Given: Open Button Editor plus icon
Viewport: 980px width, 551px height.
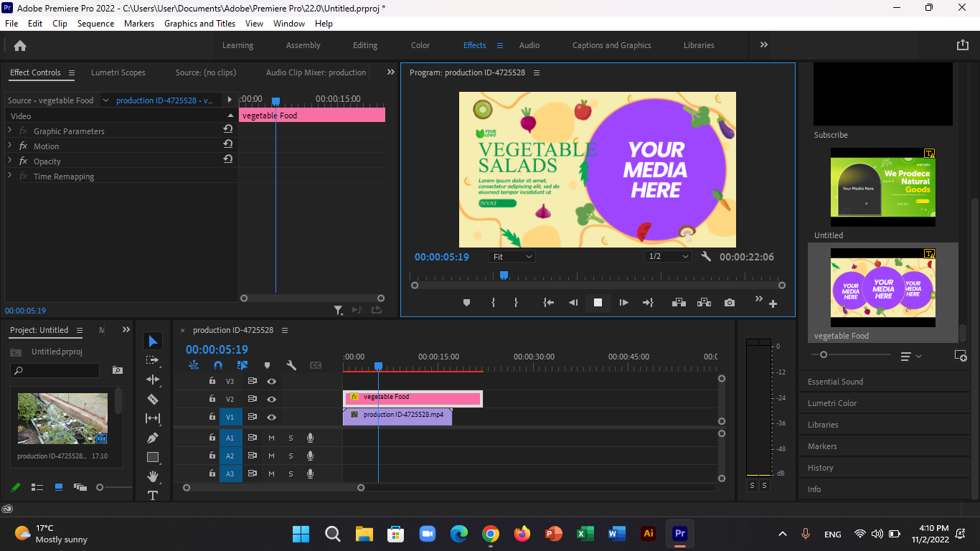Looking at the screenshot, I should point(773,304).
